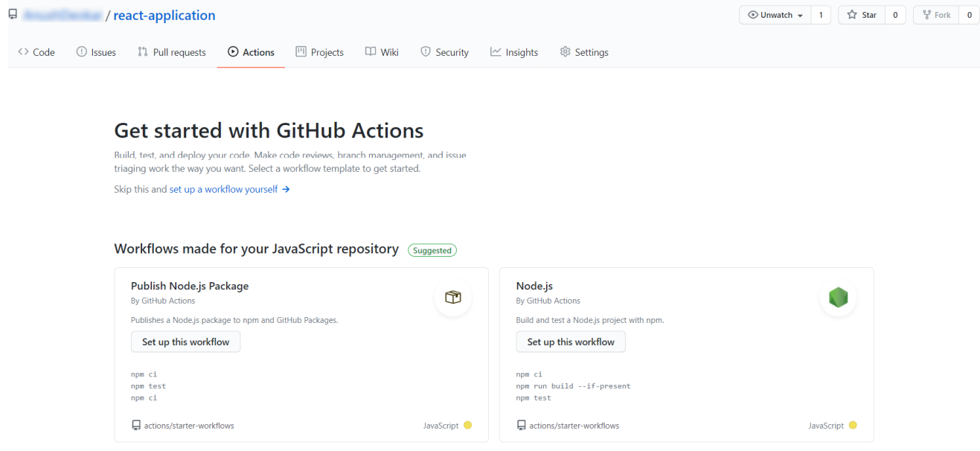Image resolution: width=980 pixels, height=451 pixels.
Task: Click the Insights graph icon
Action: 496,52
